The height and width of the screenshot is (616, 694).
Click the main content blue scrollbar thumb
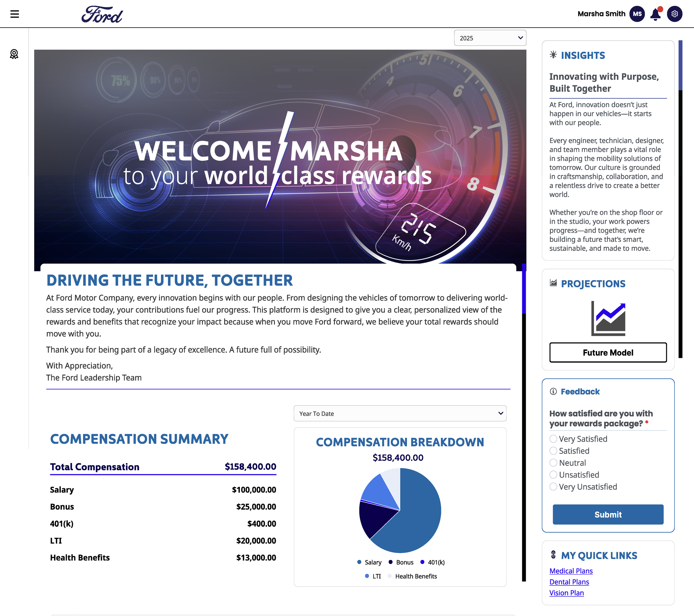point(524,289)
